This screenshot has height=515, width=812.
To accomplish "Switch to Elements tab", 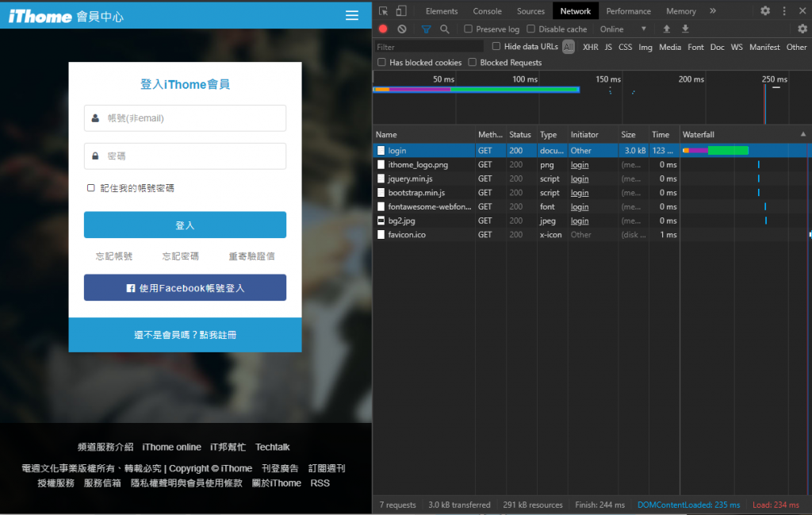I will (442, 11).
